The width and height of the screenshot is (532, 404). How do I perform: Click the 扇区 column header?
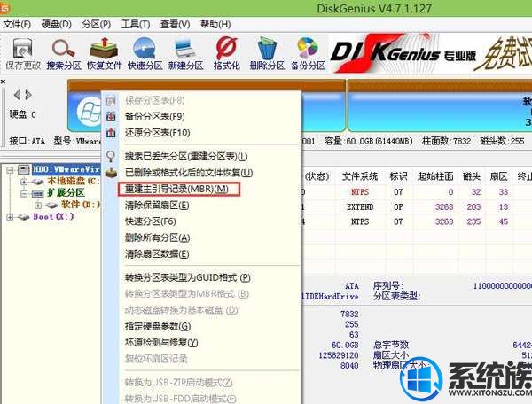pos(498,176)
